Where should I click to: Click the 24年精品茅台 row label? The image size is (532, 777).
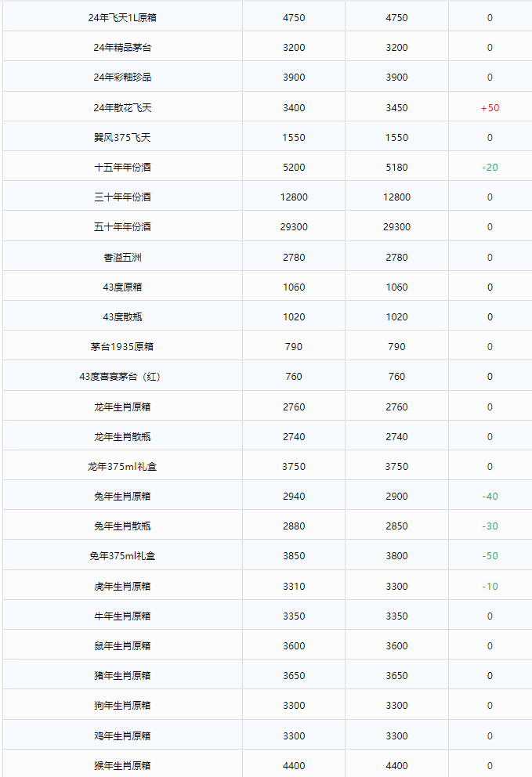coord(122,48)
